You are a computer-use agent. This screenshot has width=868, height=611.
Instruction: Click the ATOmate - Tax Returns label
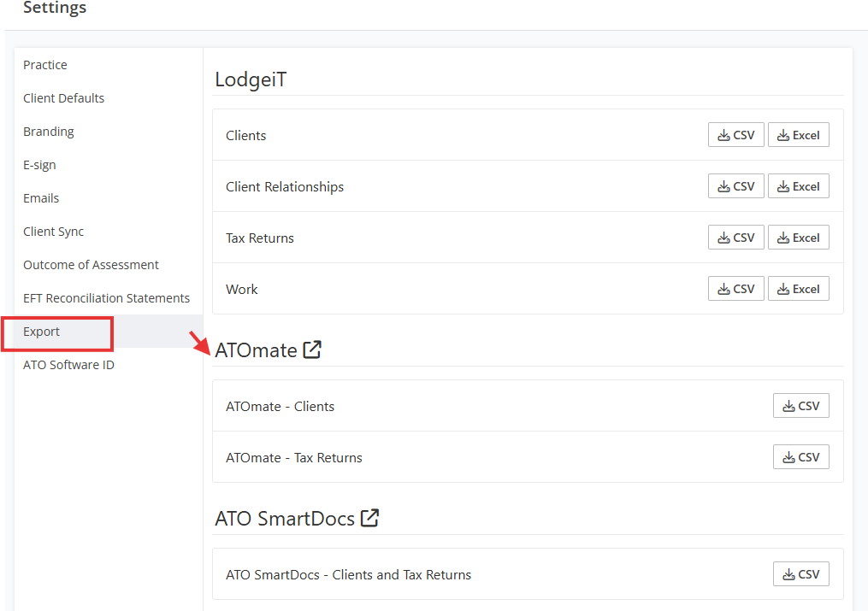(x=294, y=458)
